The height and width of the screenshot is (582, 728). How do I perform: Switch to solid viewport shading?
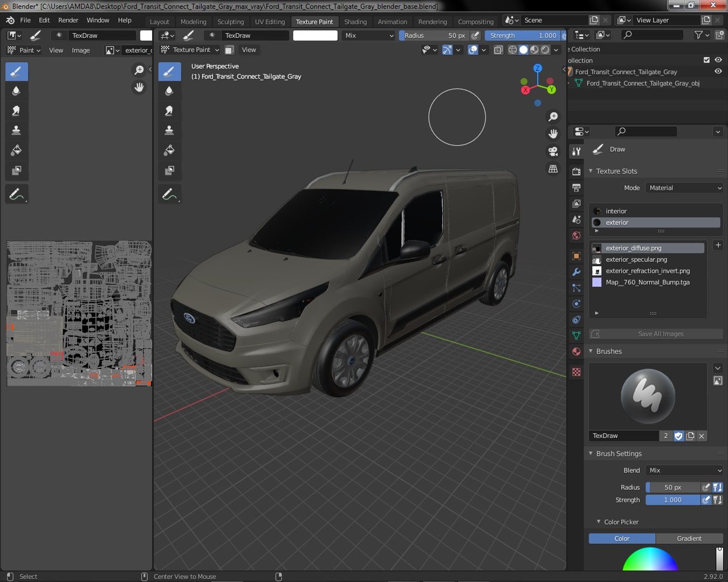523,50
